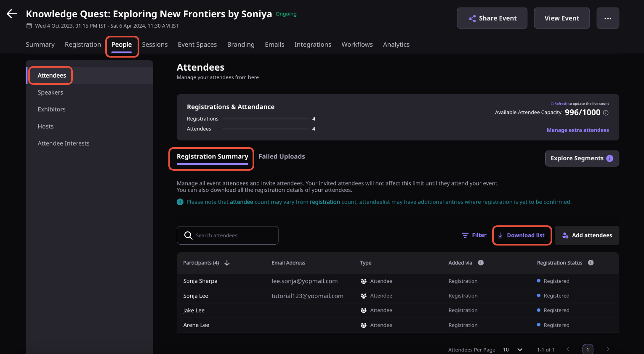Click the teal info note icon
Screen dimensions: 644x354
[180, 202]
